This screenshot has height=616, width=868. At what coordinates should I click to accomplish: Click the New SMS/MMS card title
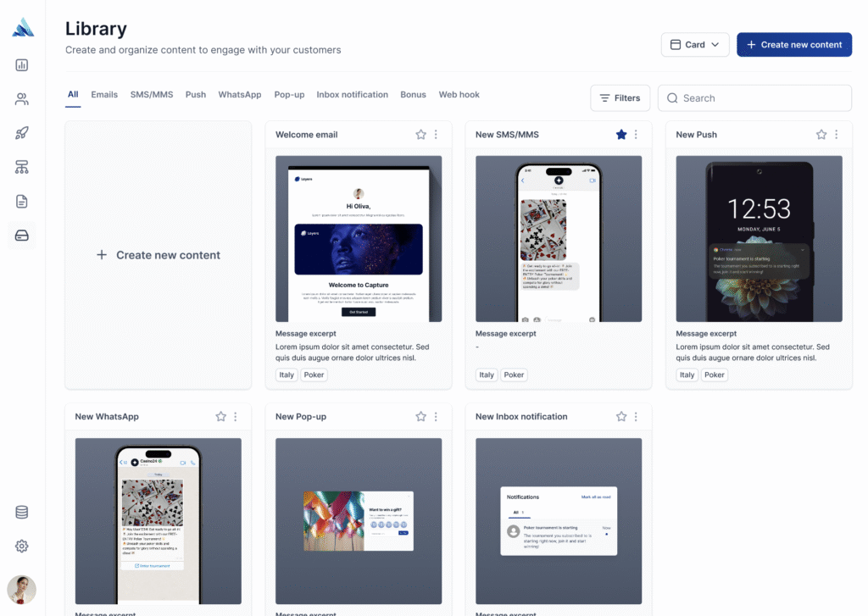coord(507,135)
